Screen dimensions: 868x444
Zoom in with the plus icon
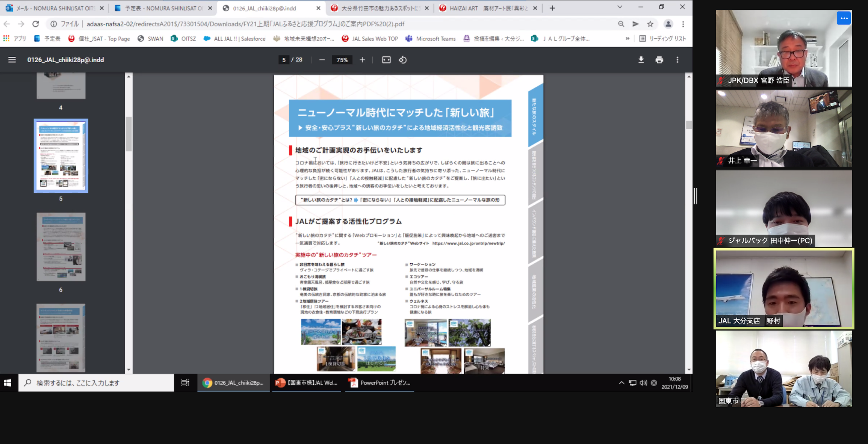(x=362, y=60)
